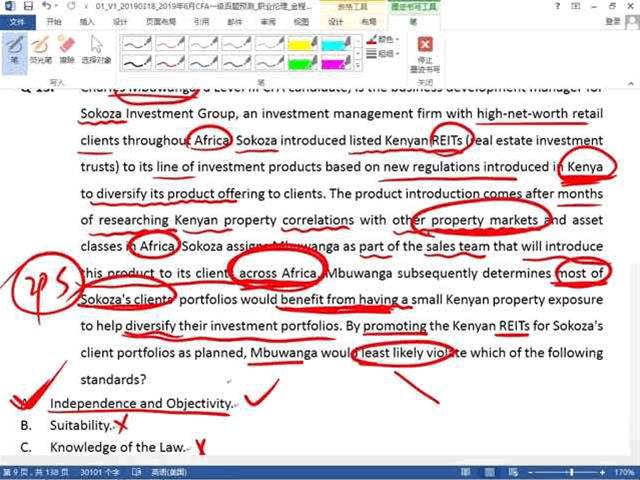The height and width of the screenshot is (480, 640).
Task: Switch to Read Mode view in status bar
Action: 465,472
